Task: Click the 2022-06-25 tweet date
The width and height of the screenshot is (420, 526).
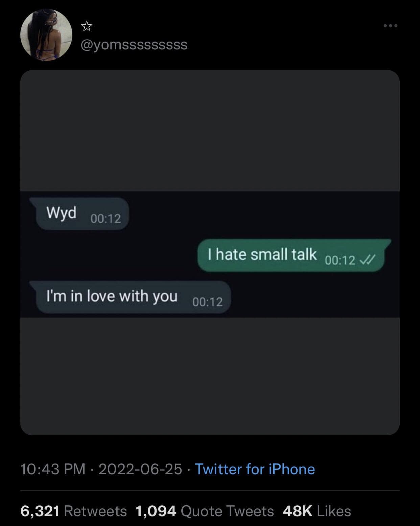Action: pos(140,469)
